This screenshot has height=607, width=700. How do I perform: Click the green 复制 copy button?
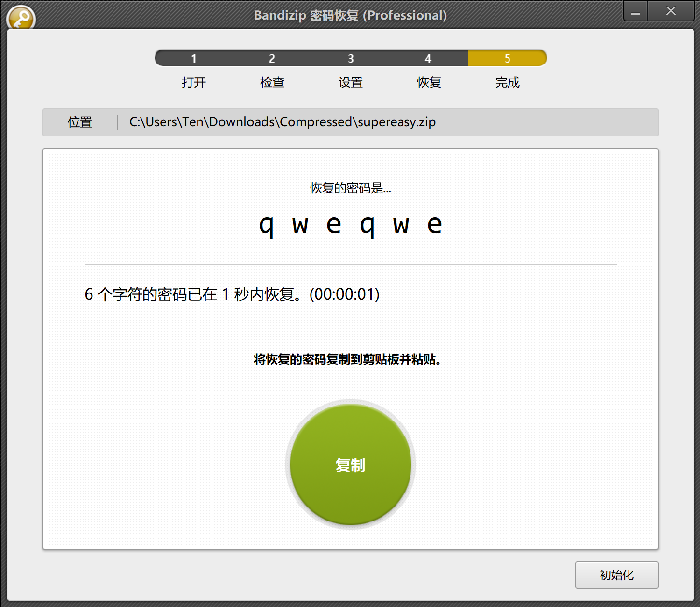click(350, 464)
